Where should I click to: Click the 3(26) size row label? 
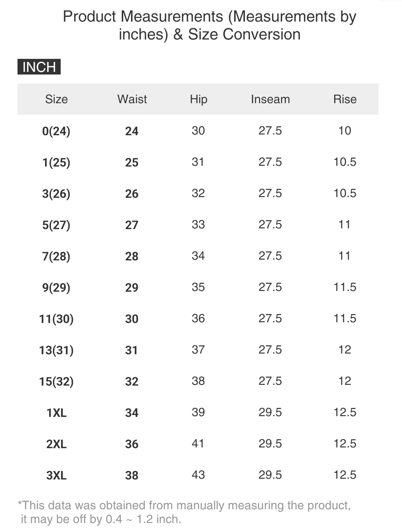[x=56, y=194]
